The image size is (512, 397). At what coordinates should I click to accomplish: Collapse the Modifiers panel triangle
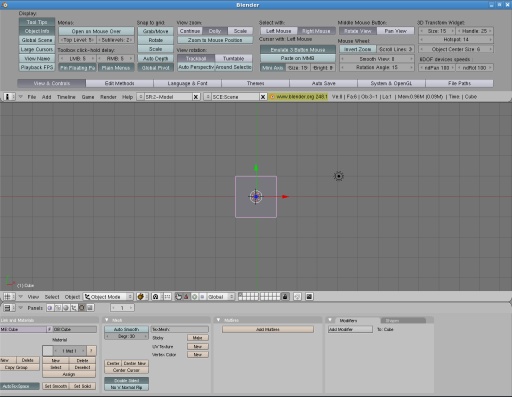click(330, 320)
